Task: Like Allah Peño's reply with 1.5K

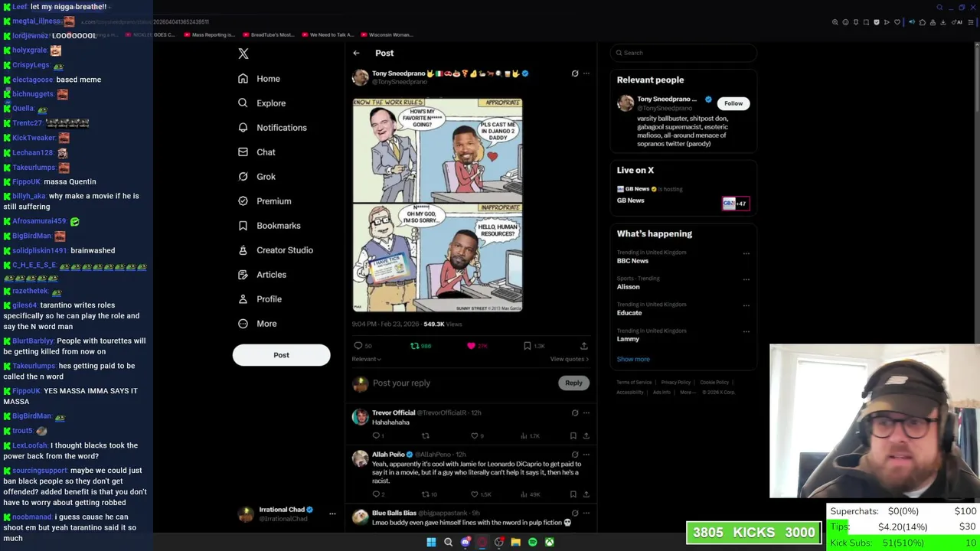Action: pos(475,494)
